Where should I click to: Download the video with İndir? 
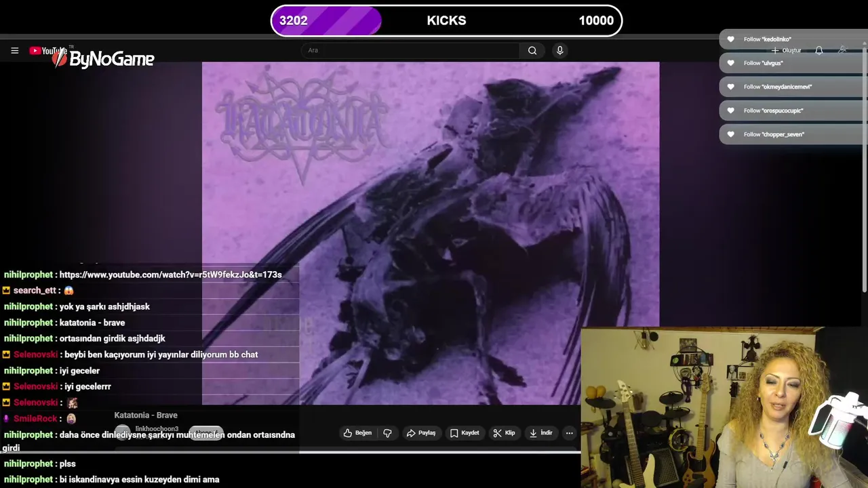tap(541, 433)
